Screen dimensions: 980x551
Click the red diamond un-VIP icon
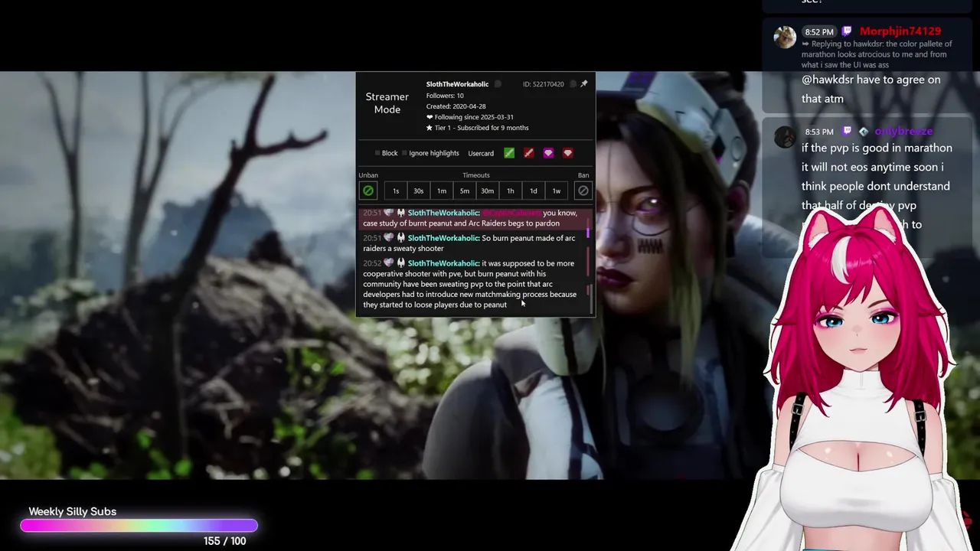(567, 153)
